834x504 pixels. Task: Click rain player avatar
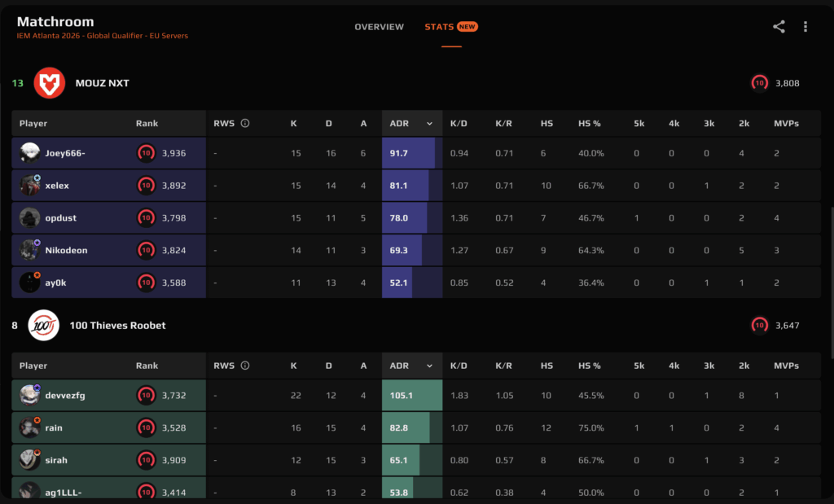pyautogui.click(x=30, y=428)
